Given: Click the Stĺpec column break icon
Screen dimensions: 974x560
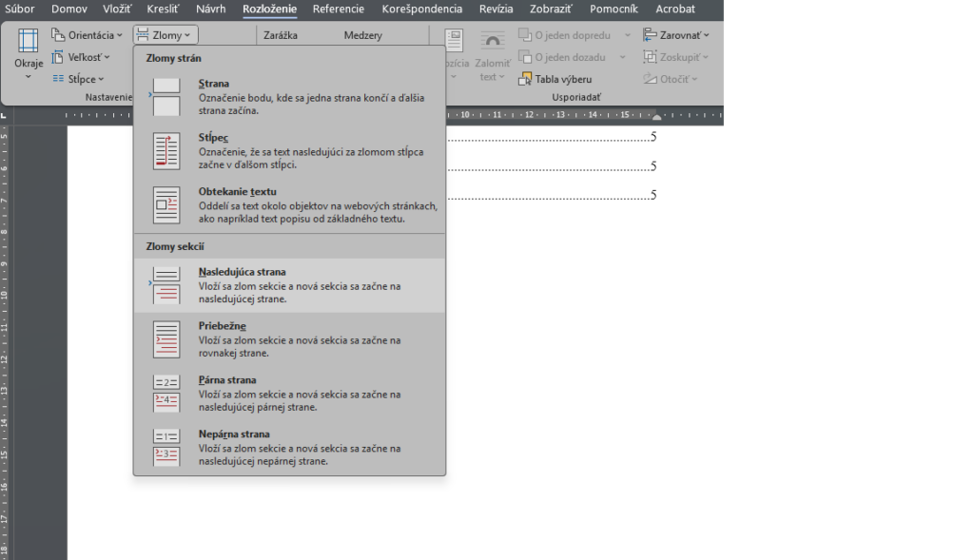Looking at the screenshot, I should click(x=166, y=151).
